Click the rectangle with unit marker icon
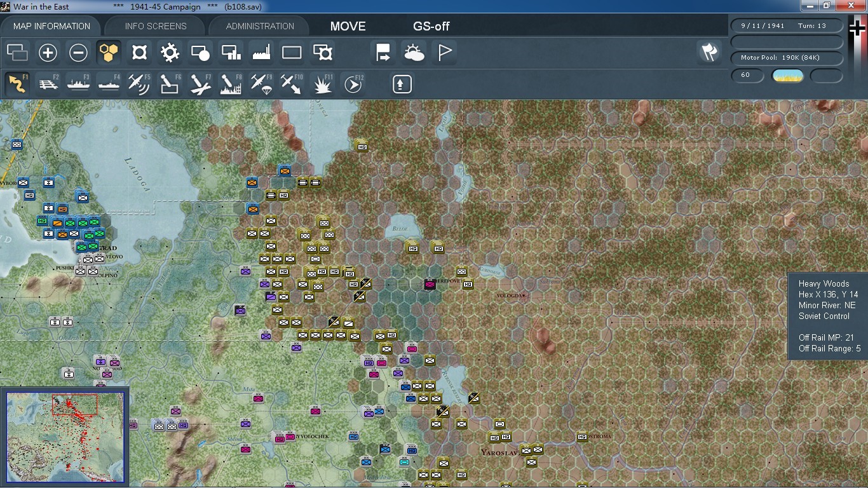The width and height of the screenshot is (868, 488). (322, 53)
